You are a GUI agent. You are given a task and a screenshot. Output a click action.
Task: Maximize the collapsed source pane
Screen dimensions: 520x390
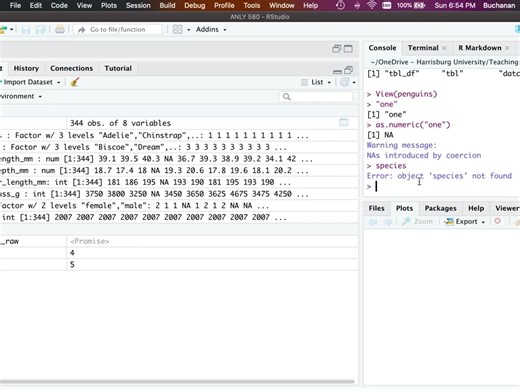[x=348, y=49]
